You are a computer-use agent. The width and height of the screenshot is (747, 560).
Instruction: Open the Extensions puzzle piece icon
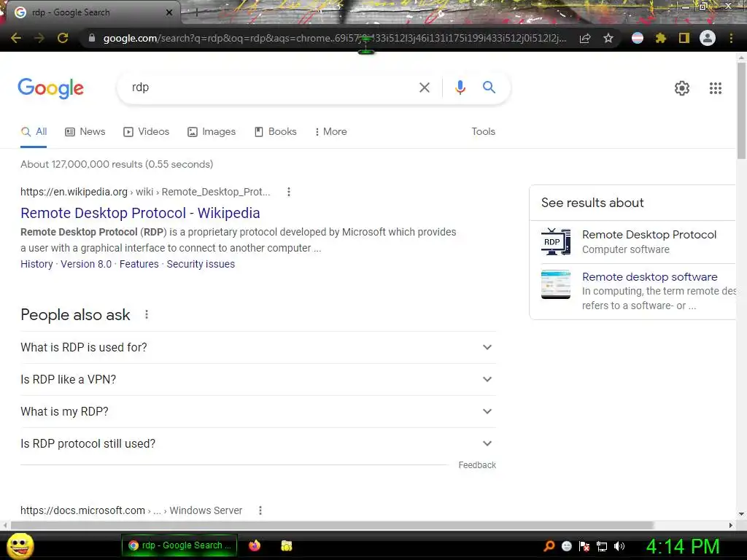(661, 38)
